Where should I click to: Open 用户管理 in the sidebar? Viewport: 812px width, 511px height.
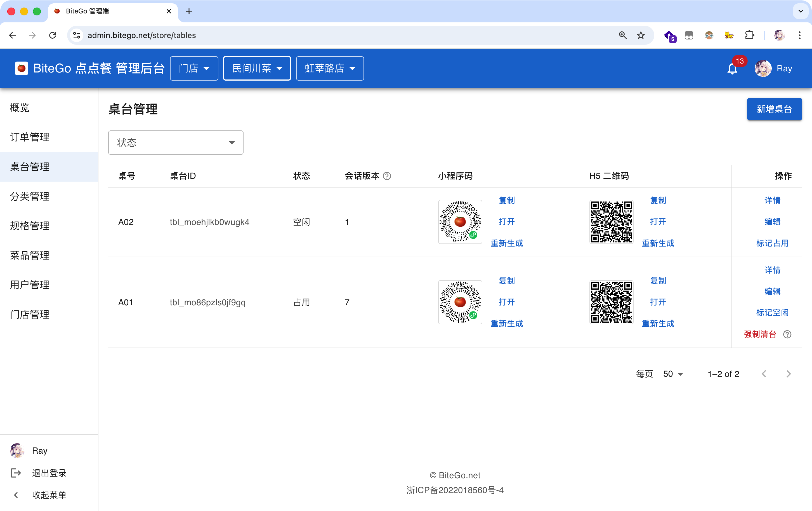[x=49, y=285]
